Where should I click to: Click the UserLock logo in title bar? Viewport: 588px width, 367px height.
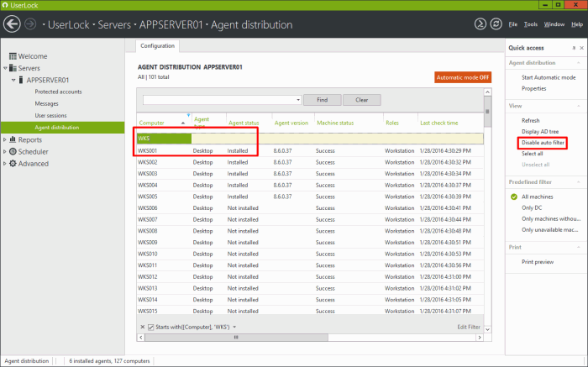[5, 5]
